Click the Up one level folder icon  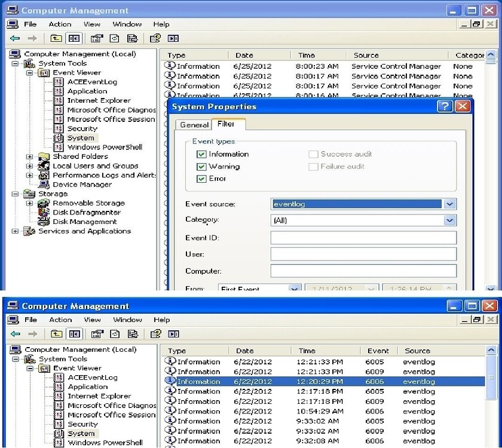pos(57,38)
